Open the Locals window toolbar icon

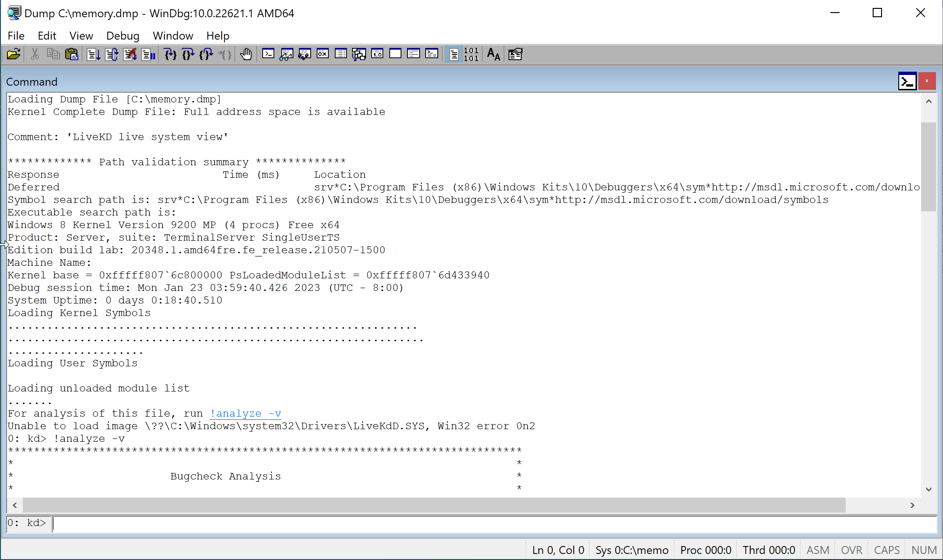coord(305,54)
